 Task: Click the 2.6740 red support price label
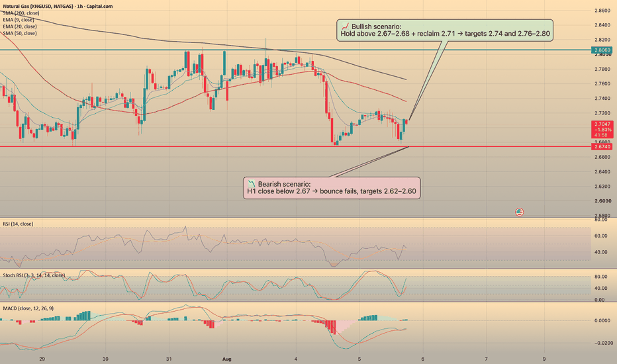(x=602, y=147)
